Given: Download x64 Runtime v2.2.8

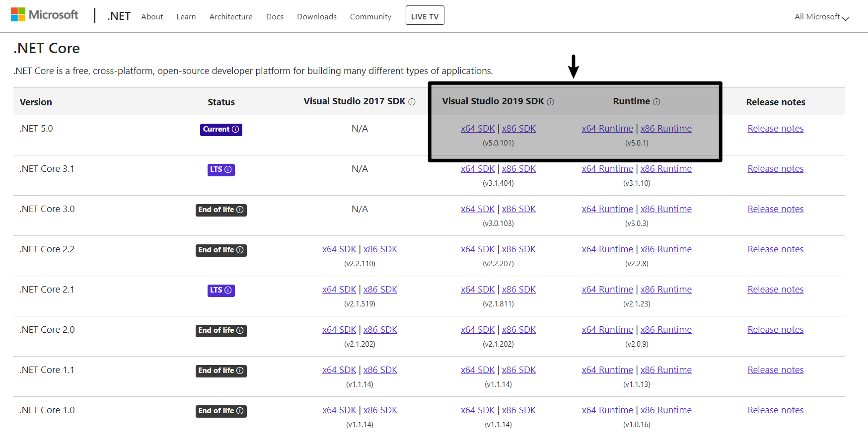Looking at the screenshot, I should [x=607, y=249].
